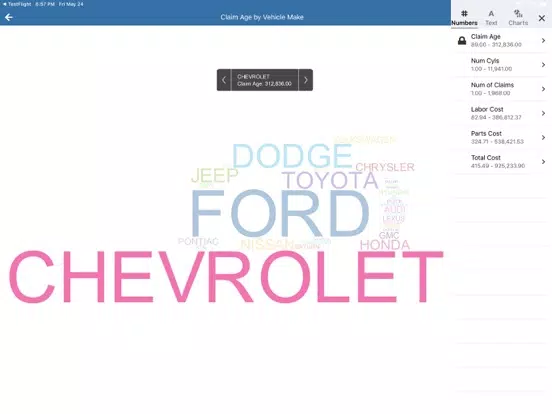Expand the Num Cyls chevron

coord(543,65)
